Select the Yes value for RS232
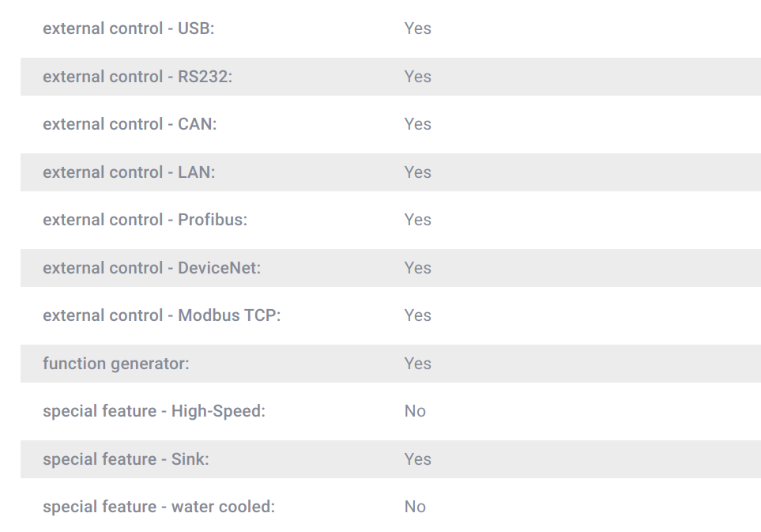This screenshot has width=761, height=532. 417,77
